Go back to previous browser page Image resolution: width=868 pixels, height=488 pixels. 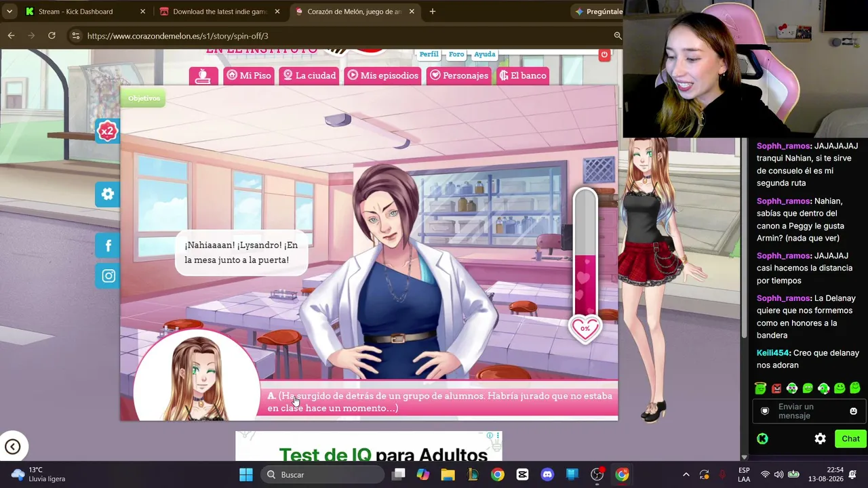12,35
